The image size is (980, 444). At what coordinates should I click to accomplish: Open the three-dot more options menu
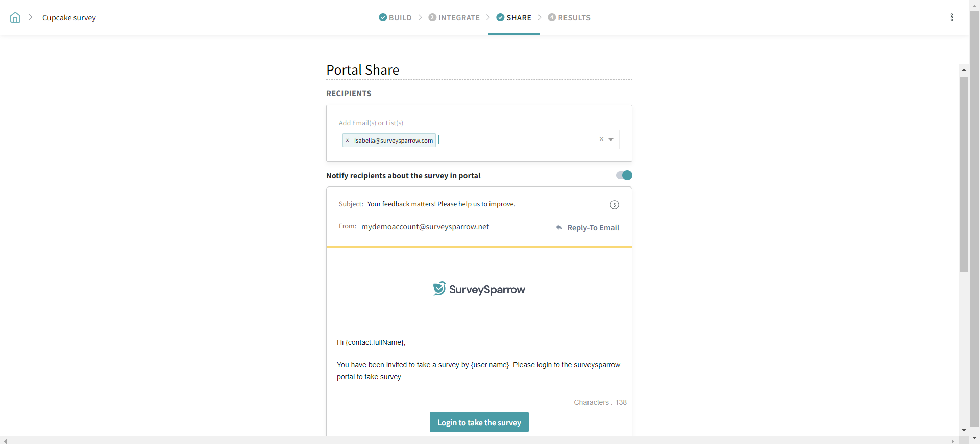(x=951, y=18)
